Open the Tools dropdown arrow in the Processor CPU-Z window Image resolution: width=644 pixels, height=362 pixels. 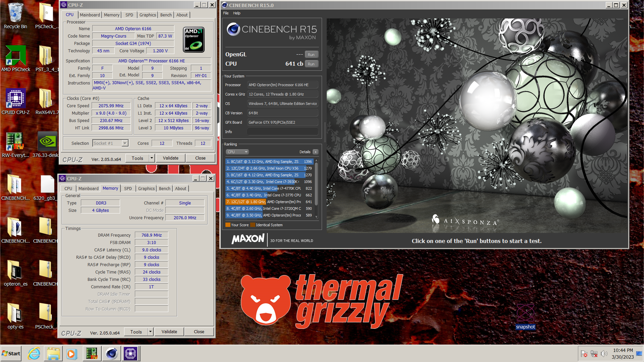point(152,158)
